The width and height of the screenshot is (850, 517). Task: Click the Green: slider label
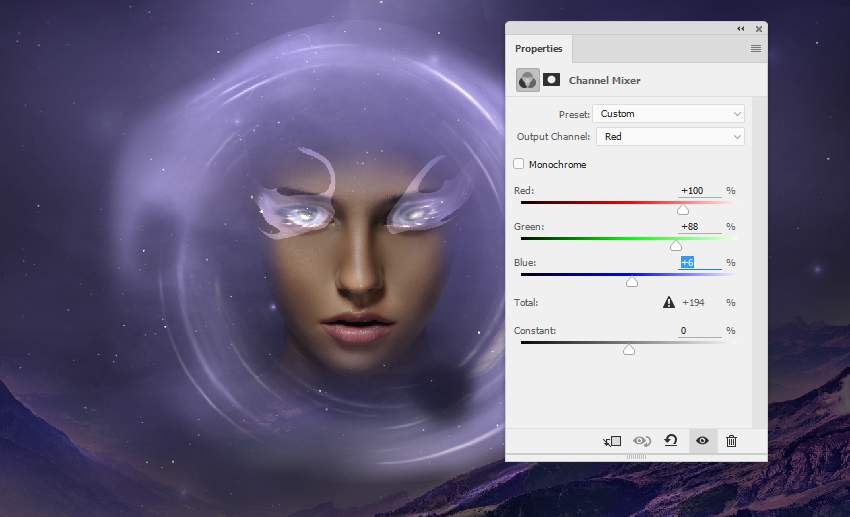click(x=529, y=227)
